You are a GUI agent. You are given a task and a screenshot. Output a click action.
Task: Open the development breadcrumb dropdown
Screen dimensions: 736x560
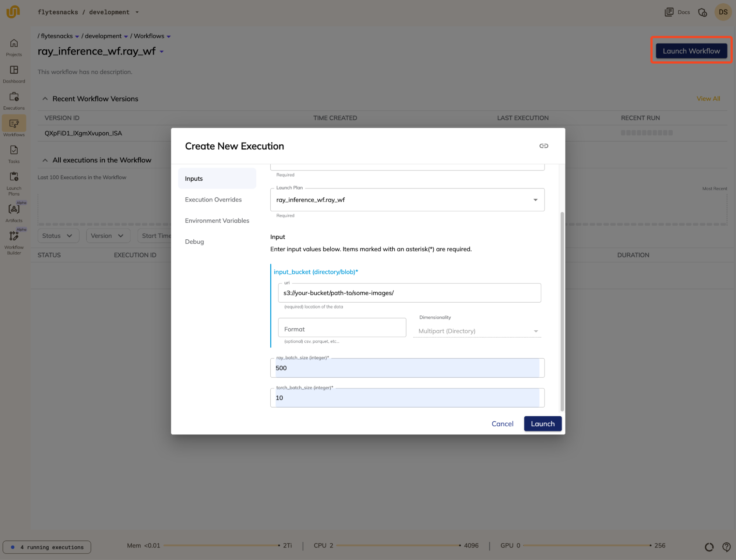pyautogui.click(x=126, y=36)
